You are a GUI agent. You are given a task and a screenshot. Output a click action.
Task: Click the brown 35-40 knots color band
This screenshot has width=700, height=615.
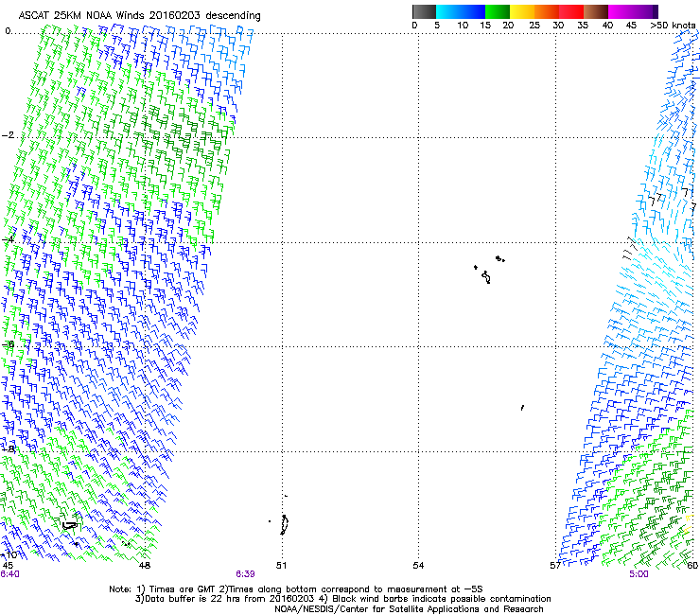[596, 11]
